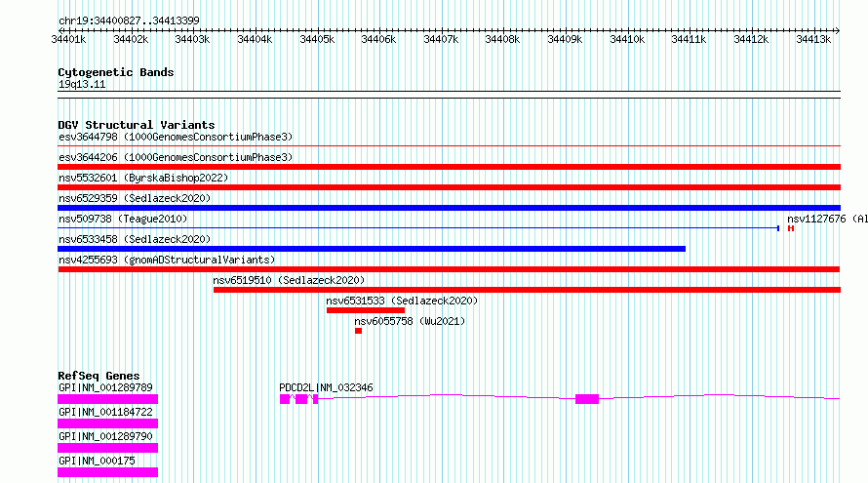Screen dimensions: 868x483
Task: Click the magenta GPI NM_000175 exon bar
Action: click(108, 472)
